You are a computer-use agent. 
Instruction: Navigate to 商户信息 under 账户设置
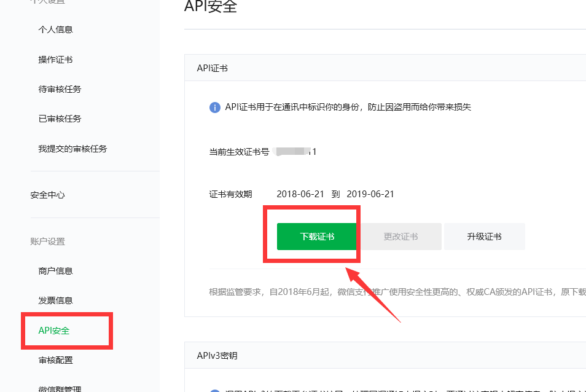(55, 271)
